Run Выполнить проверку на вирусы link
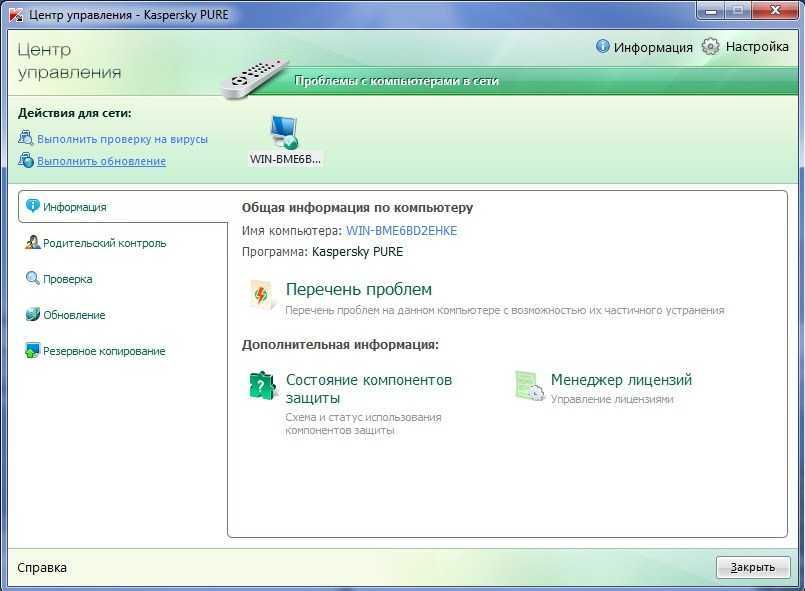Screen dimensions: 805x591 tap(122, 139)
